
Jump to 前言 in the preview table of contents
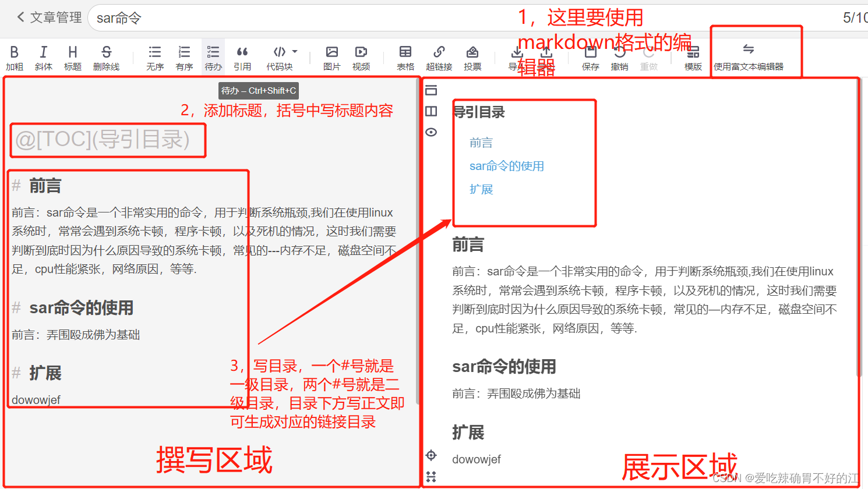tap(481, 143)
